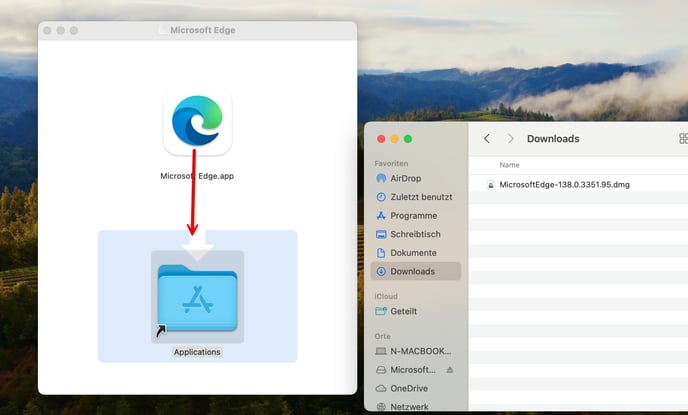Click the Dokumente sidebar icon
688x415 pixels.
[381, 253]
